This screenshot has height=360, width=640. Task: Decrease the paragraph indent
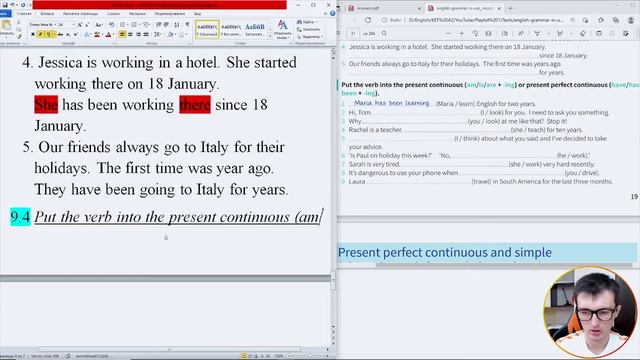(x=158, y=25)
